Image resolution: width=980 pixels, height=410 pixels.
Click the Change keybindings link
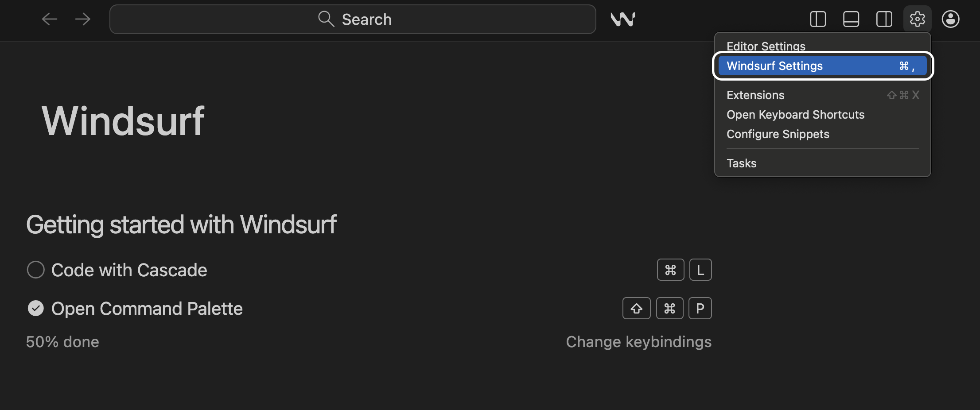(x=638, y=342)
